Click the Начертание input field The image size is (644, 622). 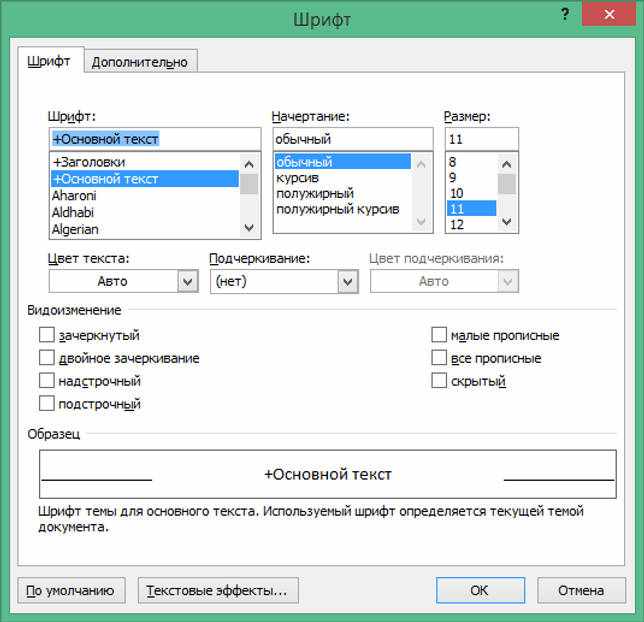point(353,139)
